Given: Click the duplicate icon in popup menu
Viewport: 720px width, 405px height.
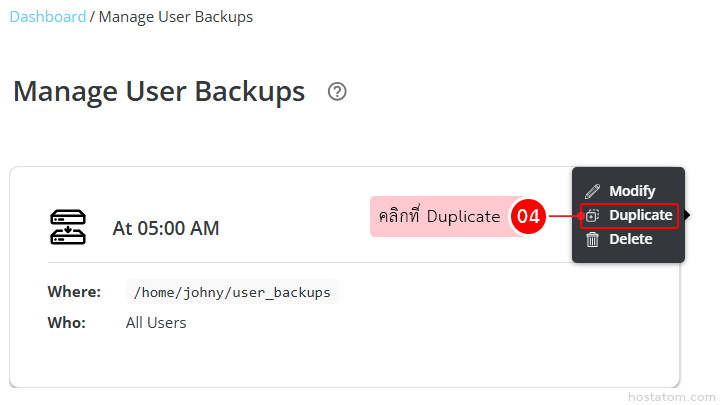Looking at the screenshot, I should click(593, 215).
